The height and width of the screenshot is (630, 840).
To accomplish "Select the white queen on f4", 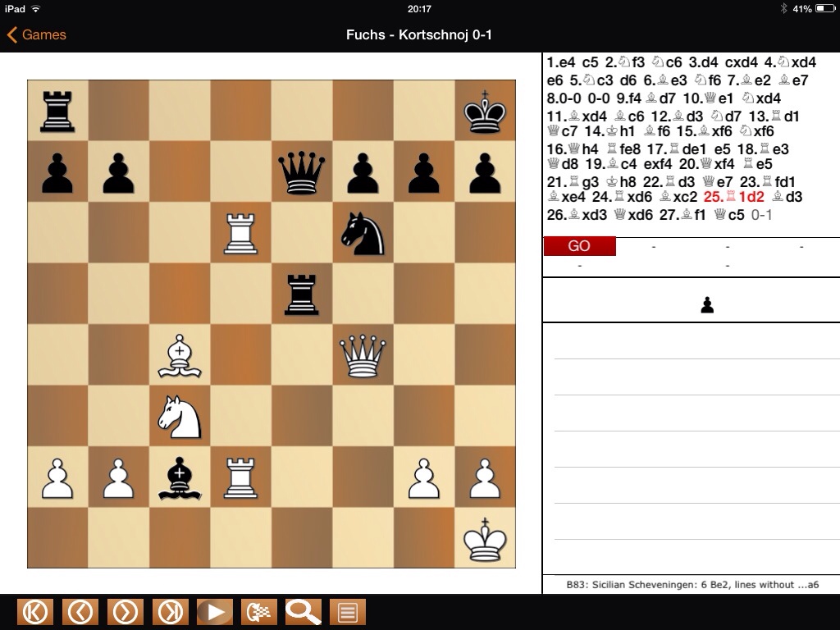I will click(x=363, y=355).
